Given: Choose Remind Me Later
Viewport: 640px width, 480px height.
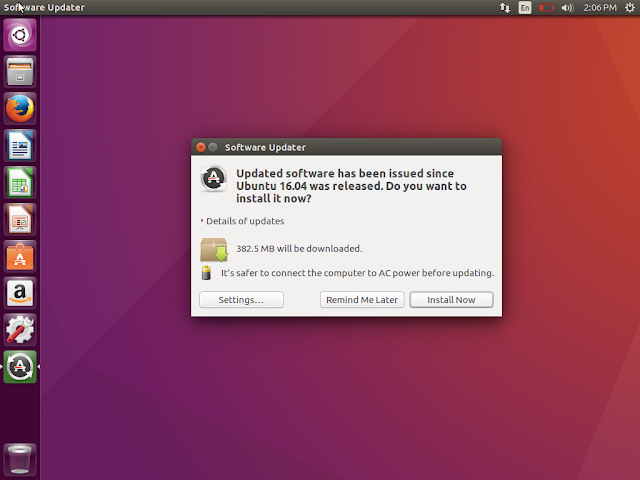Looking at the screenshot, I should click(362, 300).
